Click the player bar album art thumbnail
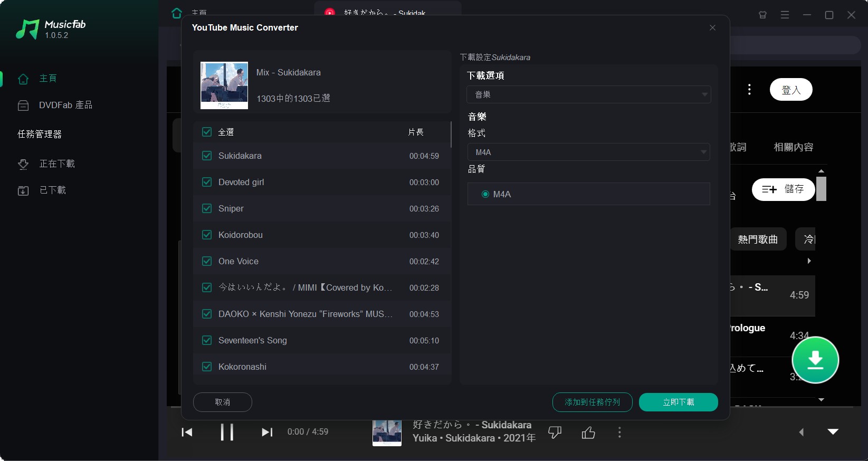 click(x=387, y=433)
